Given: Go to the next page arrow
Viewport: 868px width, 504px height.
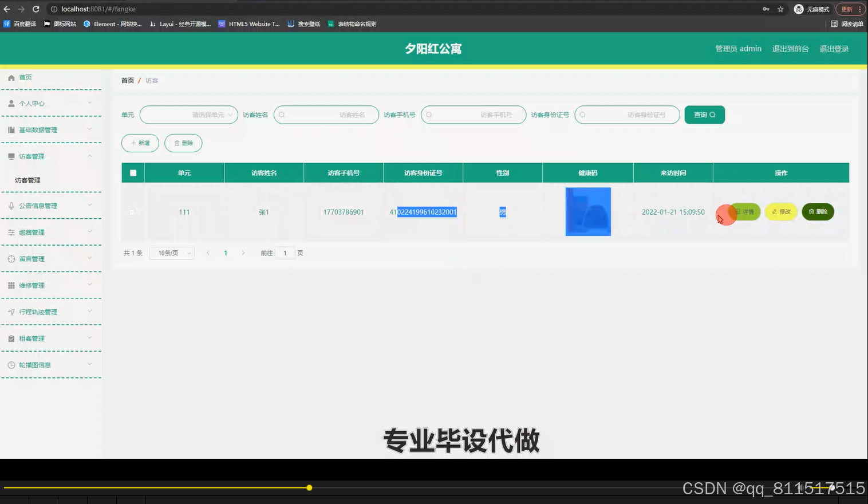Looking at the screenshot, I should (243, 253).
